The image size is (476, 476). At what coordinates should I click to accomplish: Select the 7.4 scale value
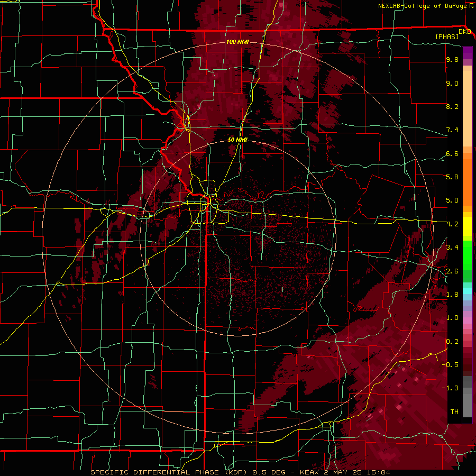[x=452, y=130]
